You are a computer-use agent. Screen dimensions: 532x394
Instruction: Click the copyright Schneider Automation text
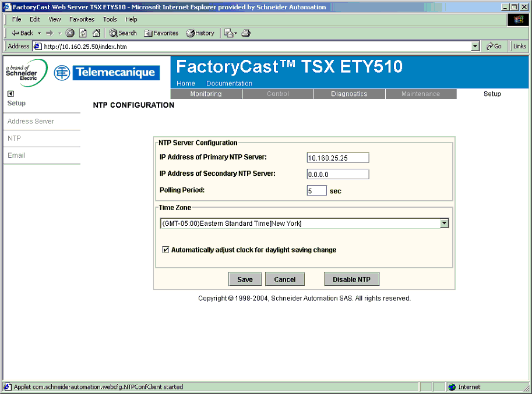[x=304, y=298]
